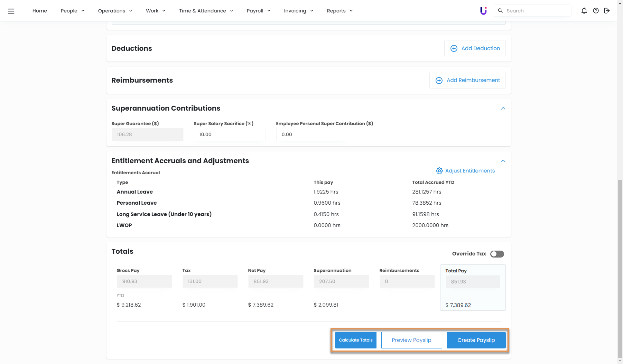Click the page vertical scrollbar
The image size is (623, 364).
point(620,270)
